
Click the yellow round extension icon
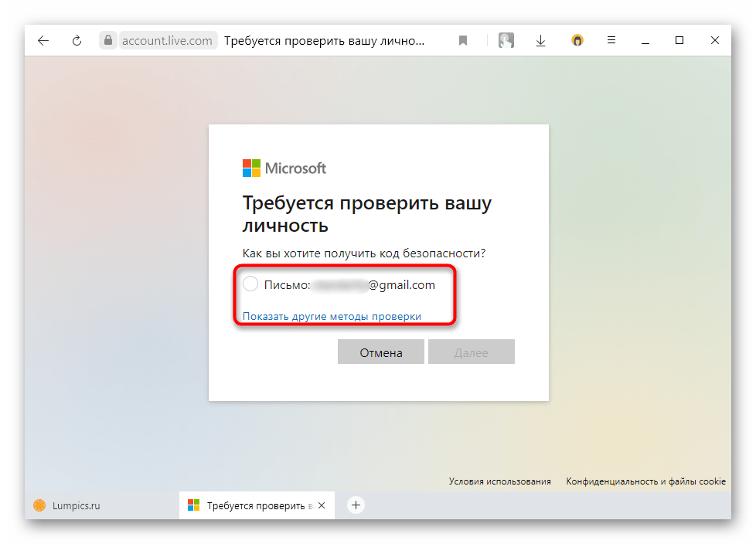[x=577, y=41]
